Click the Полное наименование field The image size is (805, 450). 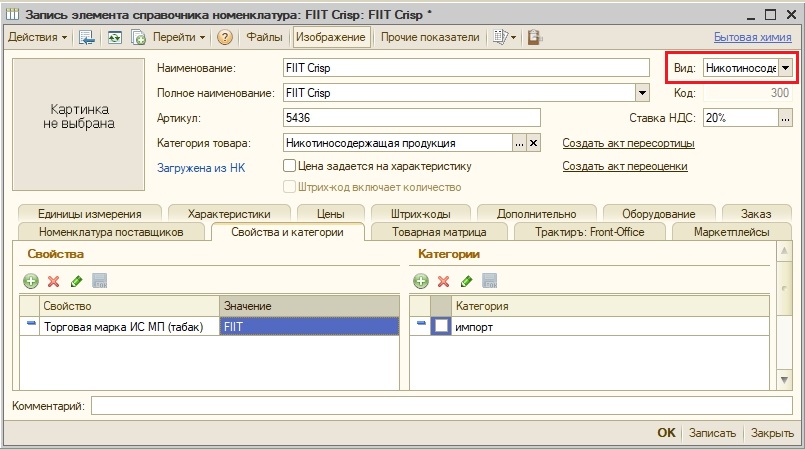point(459,93)
